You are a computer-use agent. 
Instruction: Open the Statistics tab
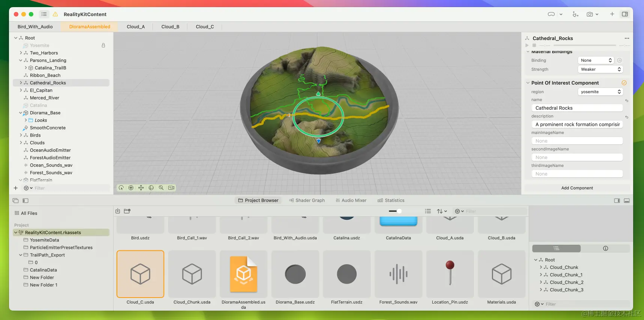[x=391, y=200]
